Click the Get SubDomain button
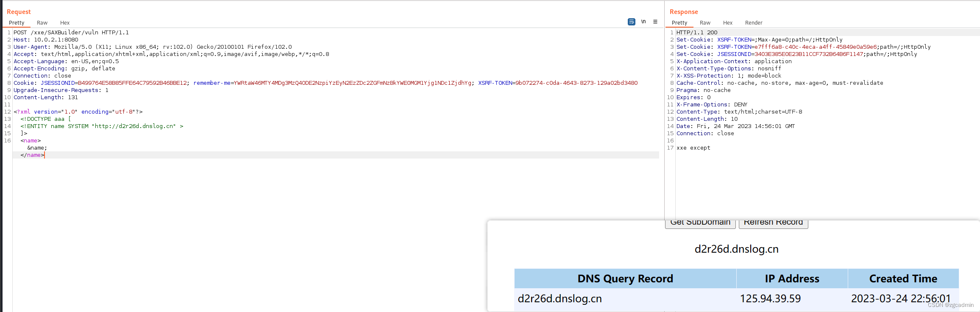The image size is (980, 312). (x=700, y=223)
